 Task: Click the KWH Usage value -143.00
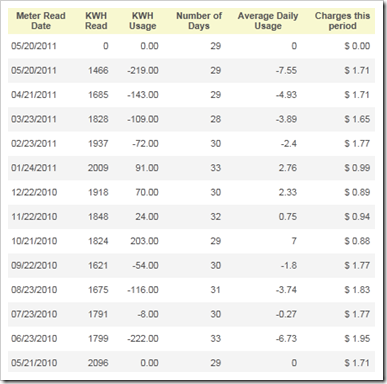[143, 95]
